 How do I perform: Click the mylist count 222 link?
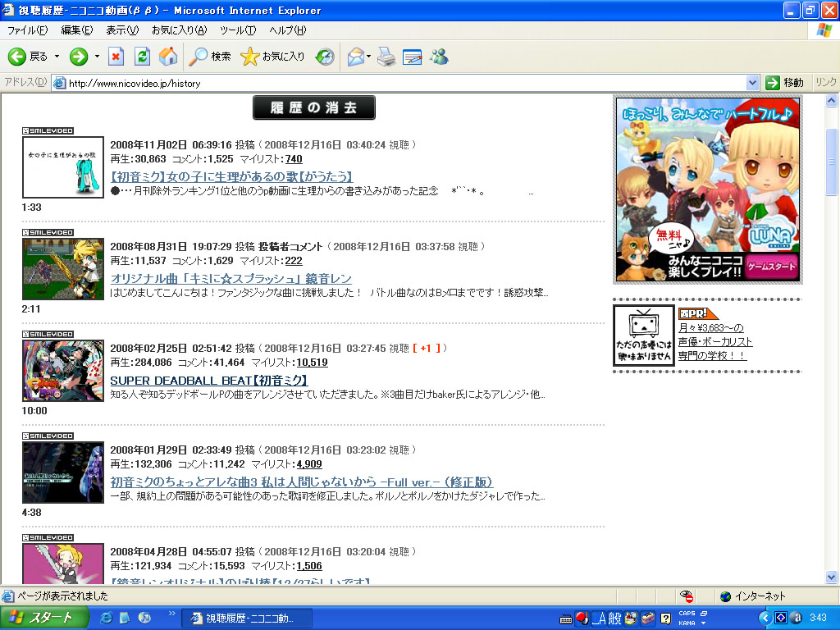coord(294,261)
